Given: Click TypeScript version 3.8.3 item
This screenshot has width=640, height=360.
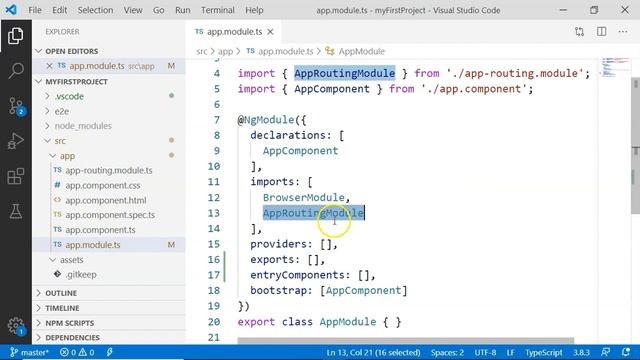Looking at the screenshot, I should click(x=581, y=352).
